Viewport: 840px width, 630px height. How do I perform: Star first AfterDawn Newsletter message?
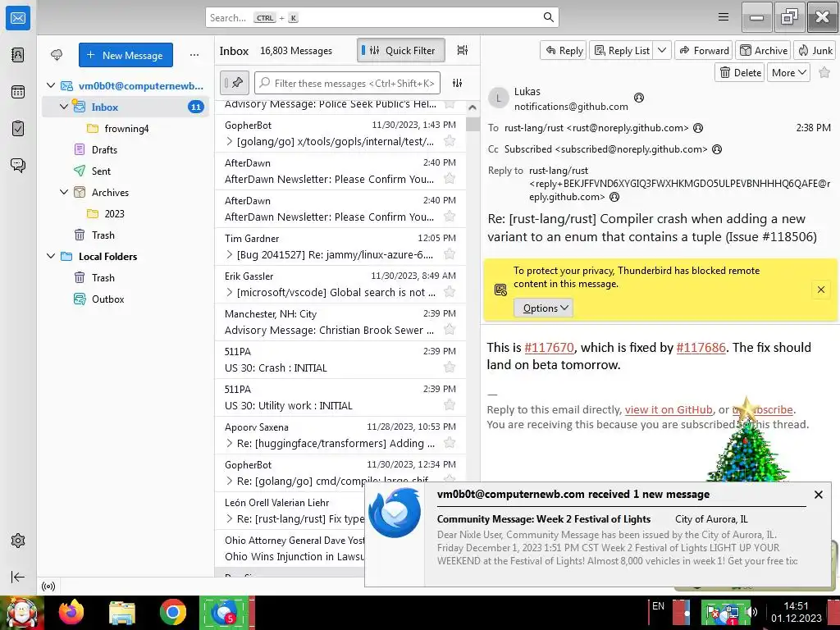pyautogui.click(x=450, y=178)
